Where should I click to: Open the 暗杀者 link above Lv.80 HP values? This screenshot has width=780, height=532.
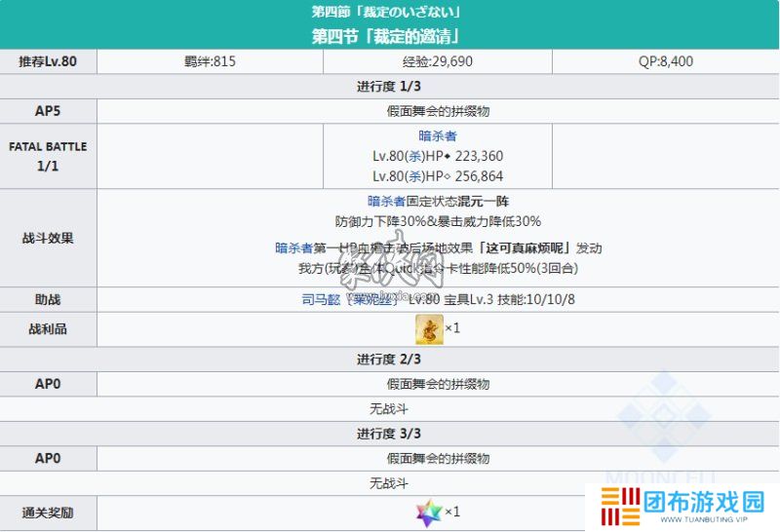tap(438, 135)
